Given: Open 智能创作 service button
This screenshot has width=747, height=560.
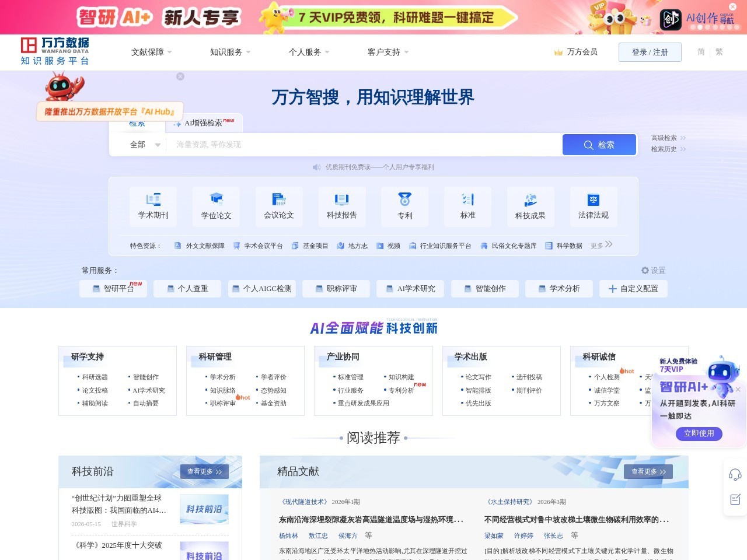Looking at the screenshot, I should click(x=485, y=289).
